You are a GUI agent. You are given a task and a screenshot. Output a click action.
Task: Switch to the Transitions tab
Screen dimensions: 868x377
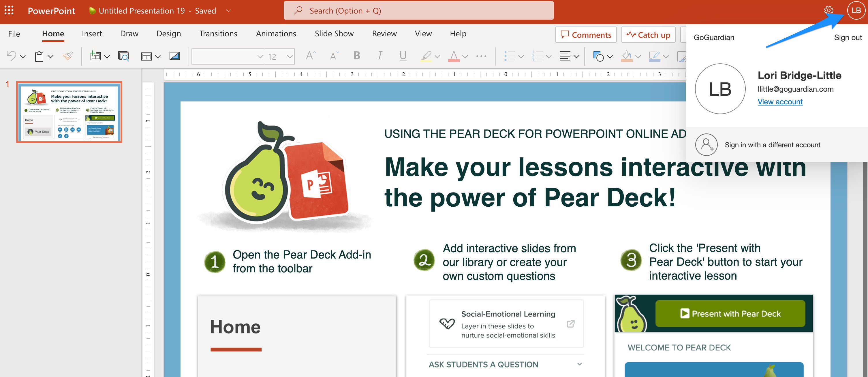pos(218,34)
